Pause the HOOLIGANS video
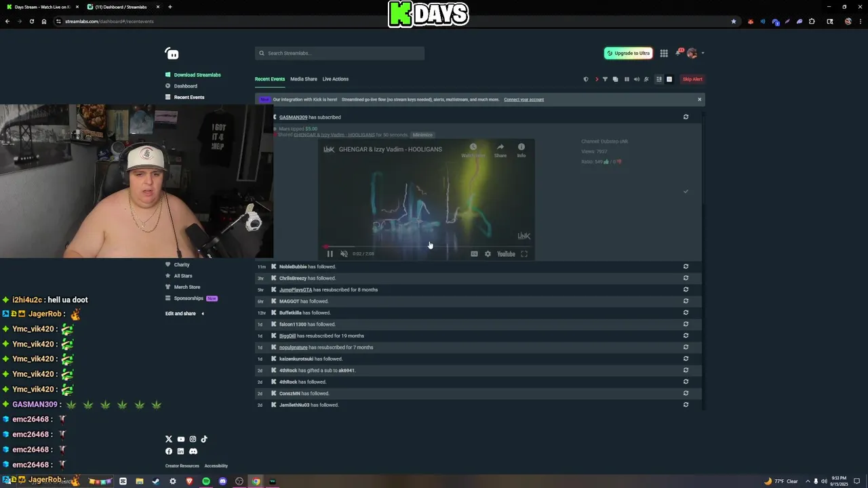Screen dimensions: 868x488 coord(330,254)
